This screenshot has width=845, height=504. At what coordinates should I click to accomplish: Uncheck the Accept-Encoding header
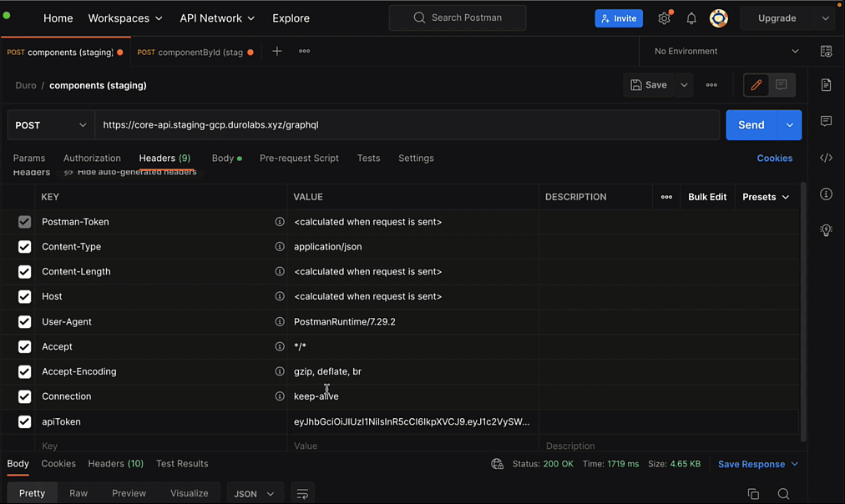[x=24, y=371]
